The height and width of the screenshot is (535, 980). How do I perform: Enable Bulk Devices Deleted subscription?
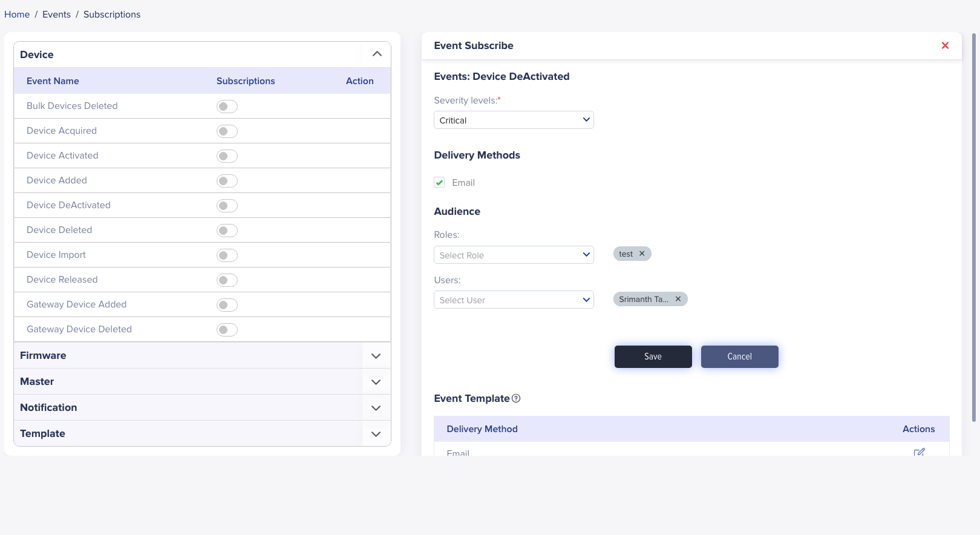click(227, 107)
